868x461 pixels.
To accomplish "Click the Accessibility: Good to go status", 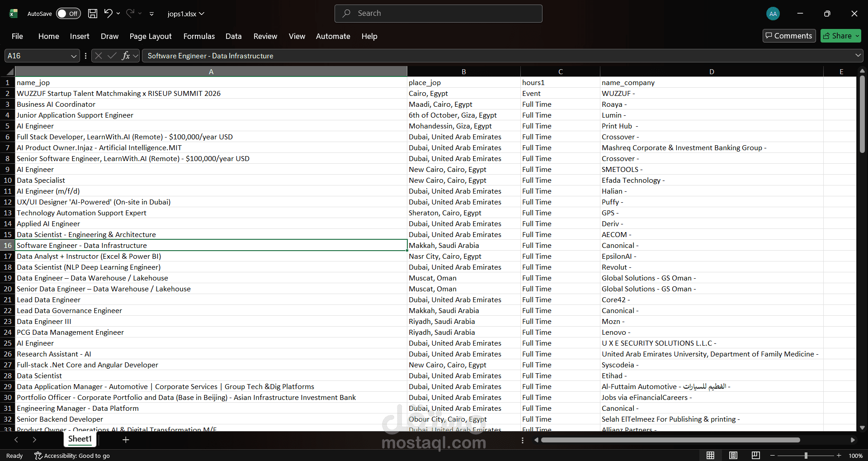I will (x=72, y=456).
